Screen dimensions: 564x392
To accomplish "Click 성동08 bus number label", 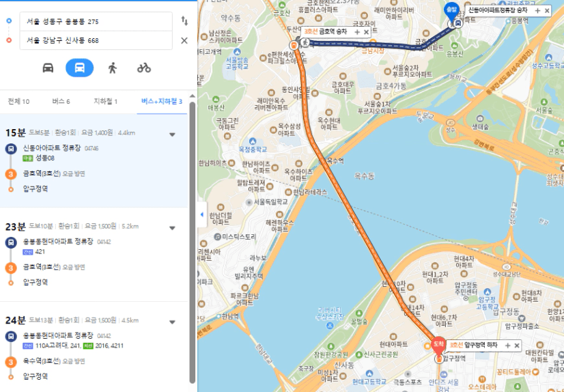I will 45,158.
